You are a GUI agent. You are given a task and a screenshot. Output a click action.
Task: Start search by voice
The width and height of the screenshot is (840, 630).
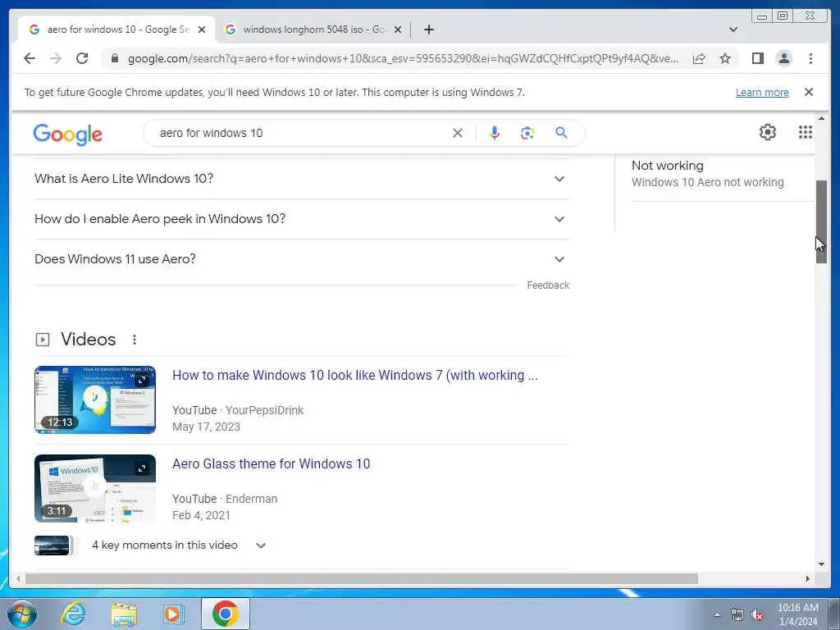[x=495, y=133]
